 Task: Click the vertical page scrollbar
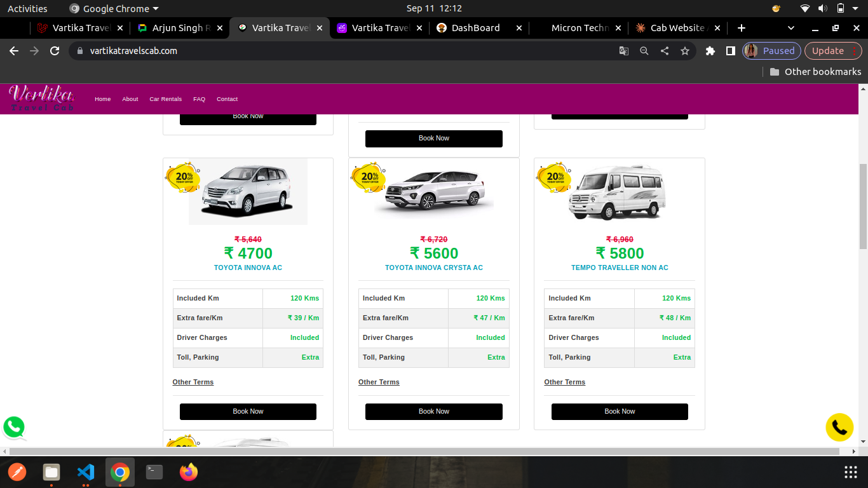[862, 207]
